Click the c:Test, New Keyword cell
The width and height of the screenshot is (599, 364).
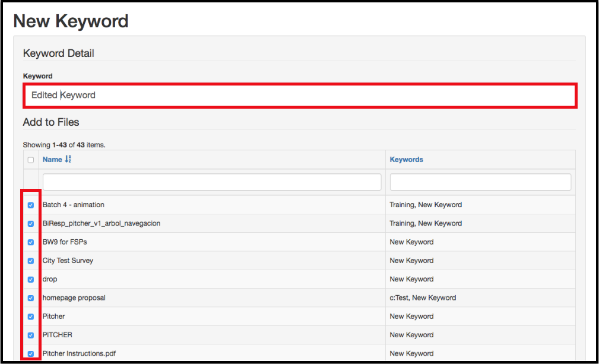click(x=423, y=297)
